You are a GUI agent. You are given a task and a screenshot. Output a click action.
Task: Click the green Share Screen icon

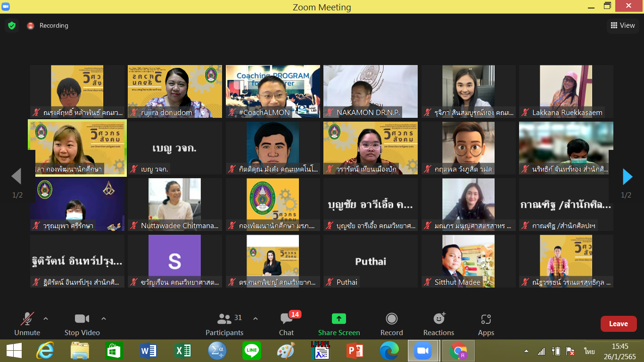tap(339, 319)
